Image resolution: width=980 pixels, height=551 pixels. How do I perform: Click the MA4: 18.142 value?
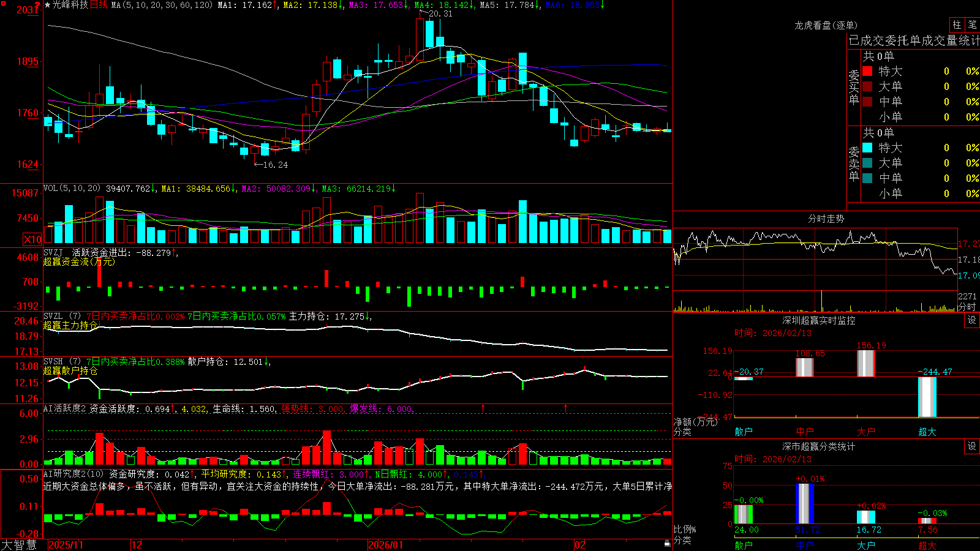[442, 5]
